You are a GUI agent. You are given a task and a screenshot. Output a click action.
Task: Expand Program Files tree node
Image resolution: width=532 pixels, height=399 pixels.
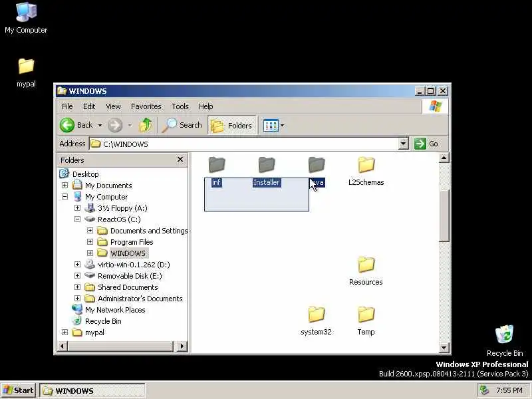(90, 241)
